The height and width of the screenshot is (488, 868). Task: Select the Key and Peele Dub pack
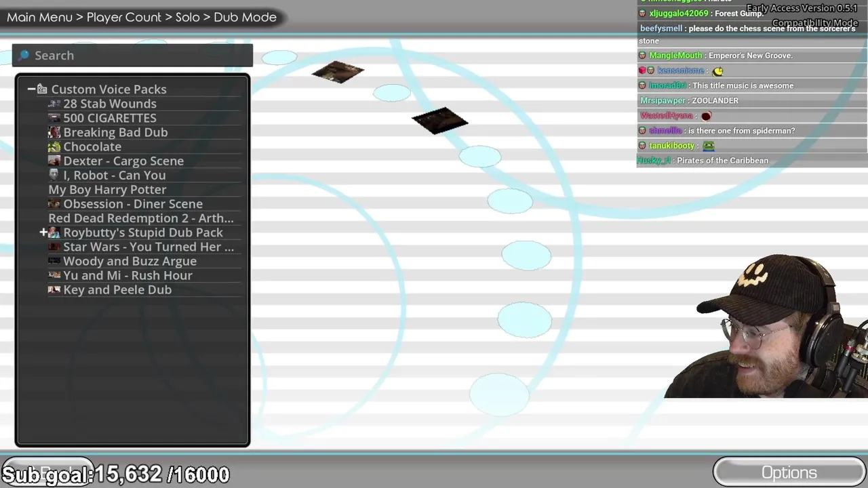click(117, 289)
